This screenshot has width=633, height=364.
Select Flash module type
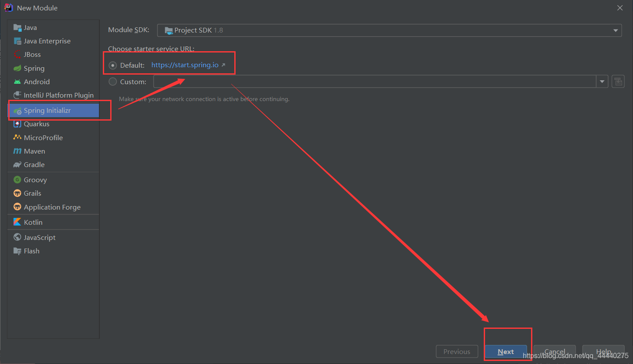tap(53, 251)
